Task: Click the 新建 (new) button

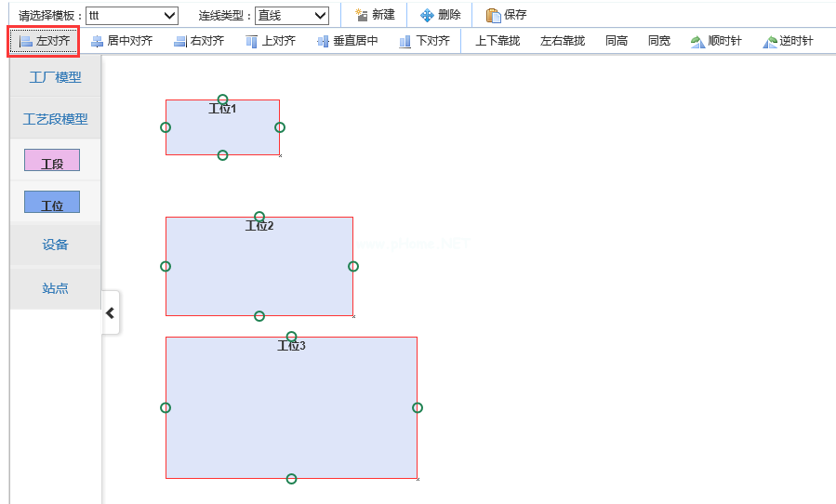Action: (375, 15)
